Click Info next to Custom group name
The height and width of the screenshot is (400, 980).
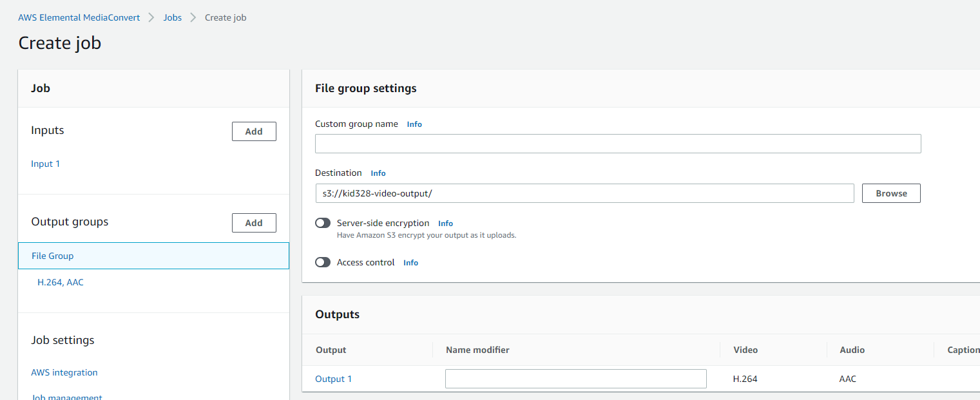[414, 124]
